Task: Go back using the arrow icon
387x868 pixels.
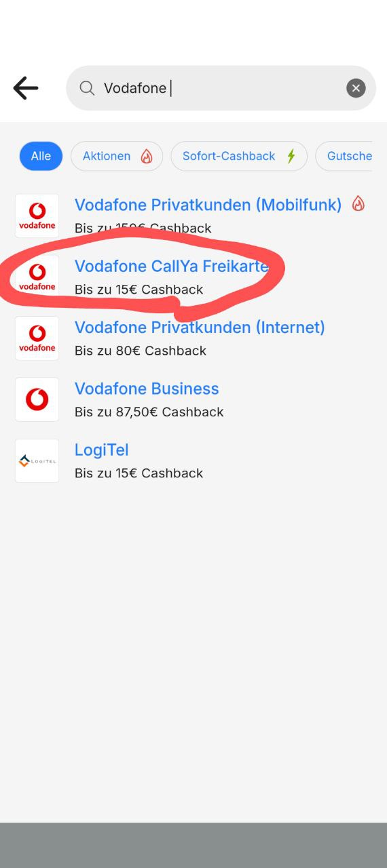Action: coord(26,88)
